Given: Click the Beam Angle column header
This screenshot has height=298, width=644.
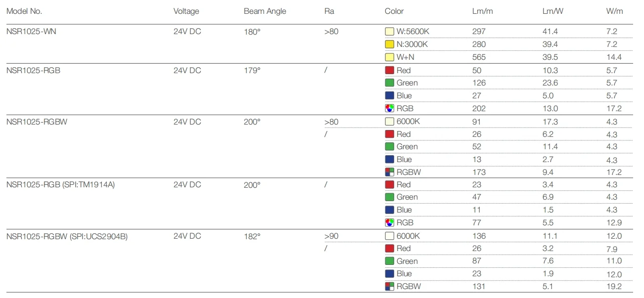Looking at the screenshot, I should point(265,11).
